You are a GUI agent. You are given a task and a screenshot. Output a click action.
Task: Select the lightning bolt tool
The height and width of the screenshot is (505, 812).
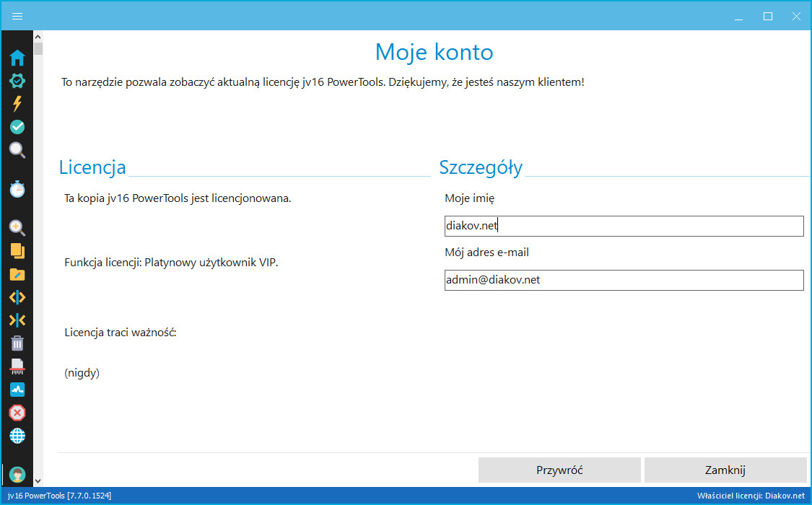(x=17, y=103)
